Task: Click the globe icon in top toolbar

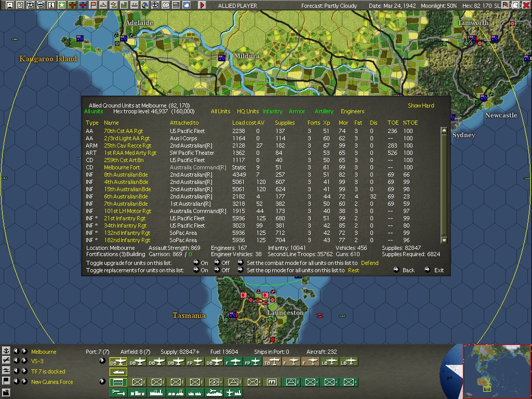Action: [144, 5]
